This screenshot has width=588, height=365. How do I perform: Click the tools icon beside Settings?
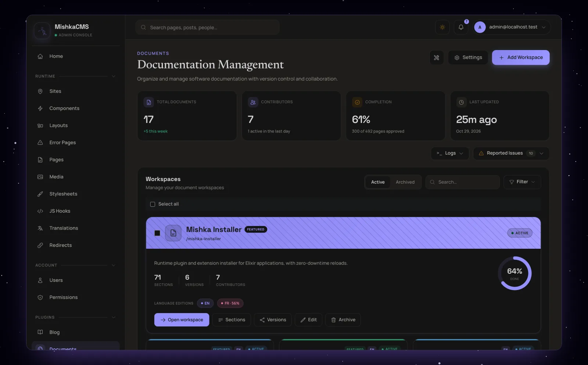click(x=437, y=57)
